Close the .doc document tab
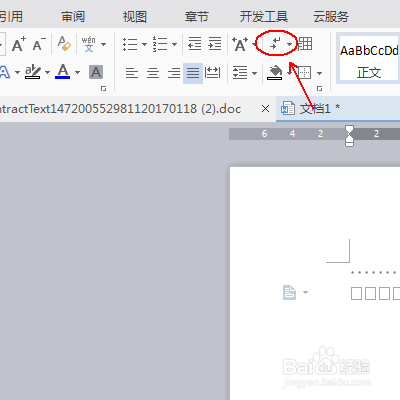This screenshot has height=400, width=400. [x=265, y=109]
